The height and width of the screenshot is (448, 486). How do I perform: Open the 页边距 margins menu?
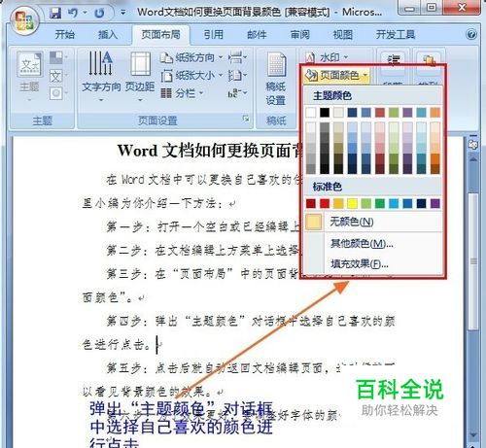tap(140, 77)
